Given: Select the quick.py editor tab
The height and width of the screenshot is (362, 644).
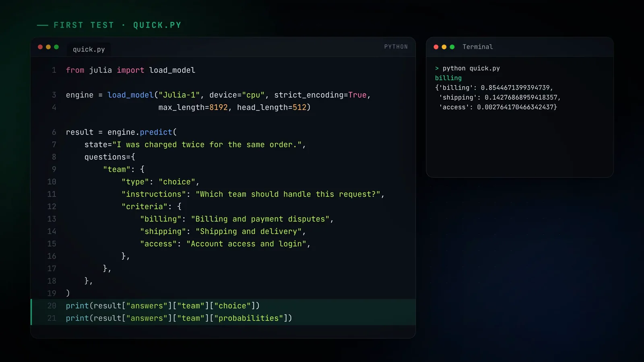Looking at the screenshot, I should 89,49.
